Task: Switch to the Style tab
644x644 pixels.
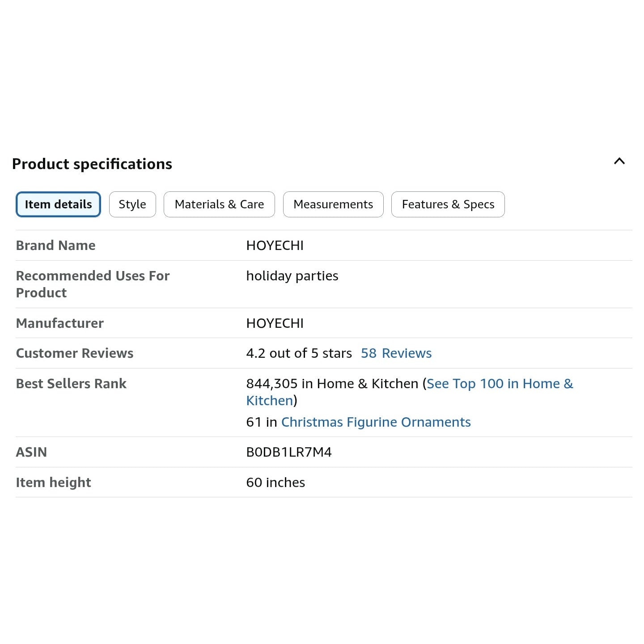Action: coord(132,204)
